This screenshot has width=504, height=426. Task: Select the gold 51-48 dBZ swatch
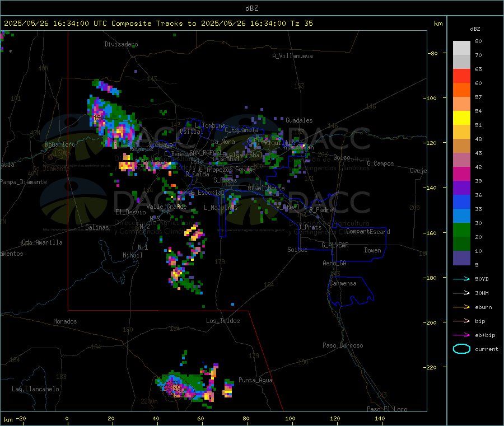tap(461, 132)
